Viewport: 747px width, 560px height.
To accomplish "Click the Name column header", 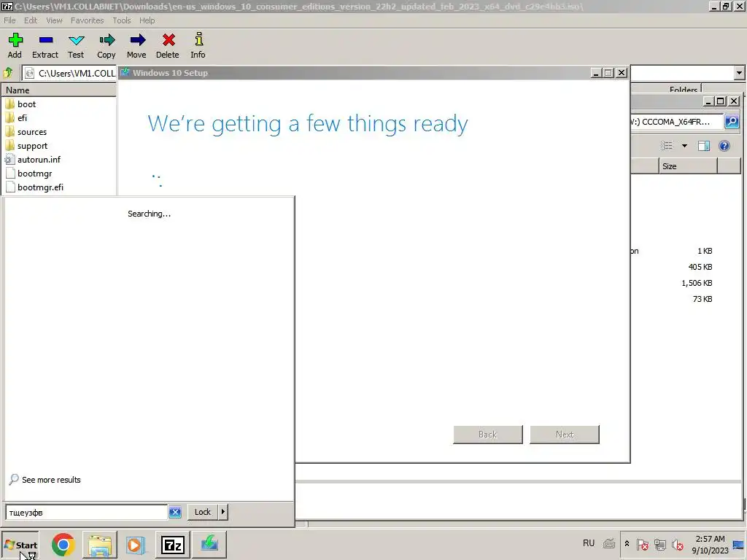I will [59, 90].
